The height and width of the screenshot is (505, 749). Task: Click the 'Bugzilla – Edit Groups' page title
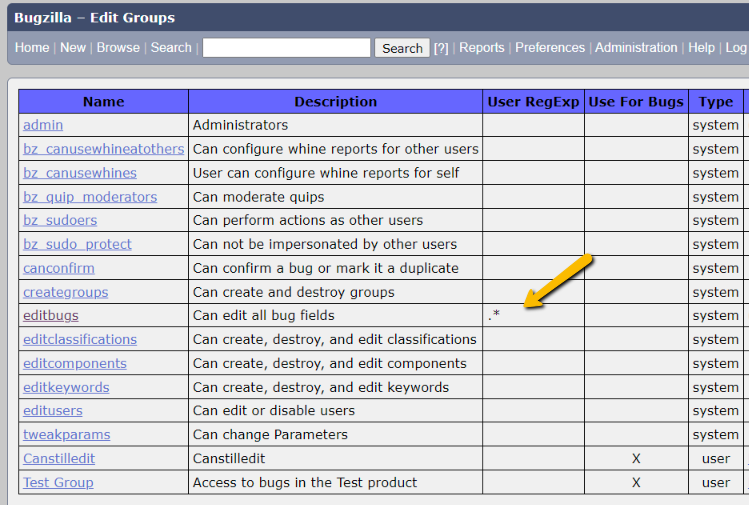click(95, 18)
